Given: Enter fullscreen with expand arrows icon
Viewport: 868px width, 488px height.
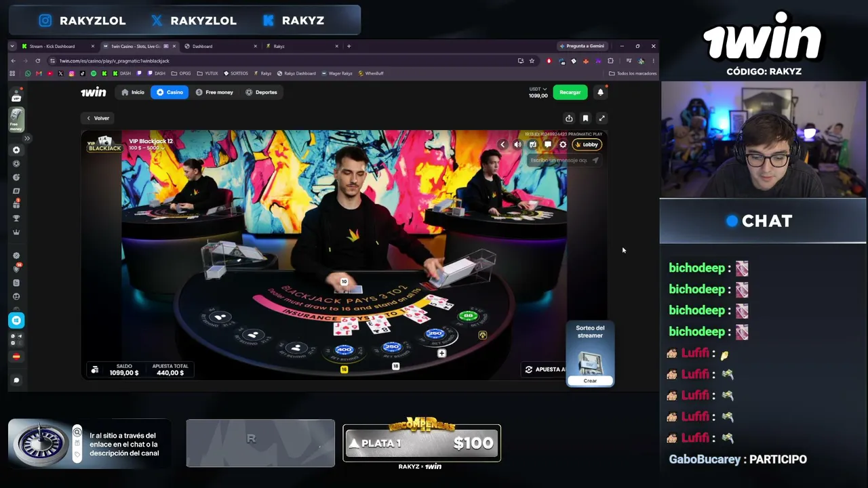Looking at the screenshot, I should pos(601,118).
